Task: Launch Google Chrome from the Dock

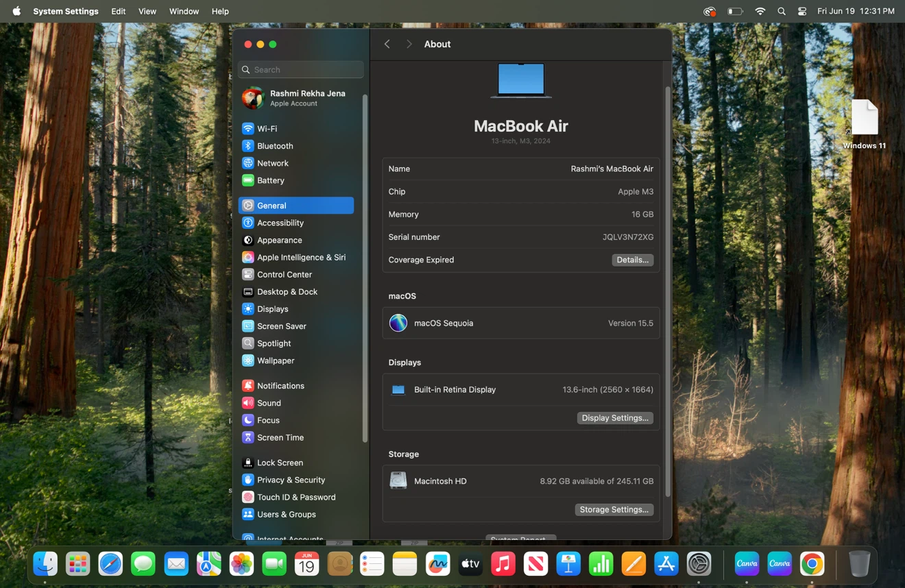Action: click(x=812, y=564)
